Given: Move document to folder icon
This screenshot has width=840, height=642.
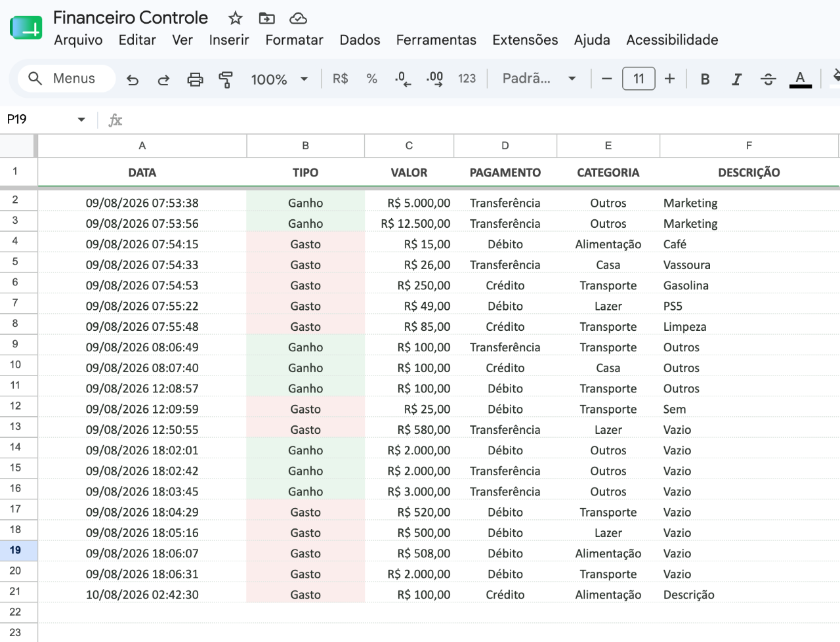Looking at the screenshot, I should point(266,18).
